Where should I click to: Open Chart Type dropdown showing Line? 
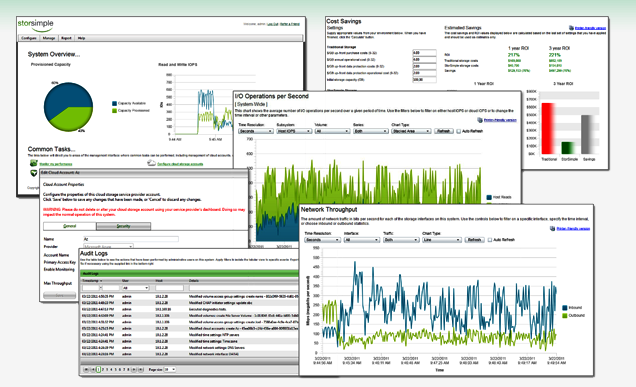441,240
